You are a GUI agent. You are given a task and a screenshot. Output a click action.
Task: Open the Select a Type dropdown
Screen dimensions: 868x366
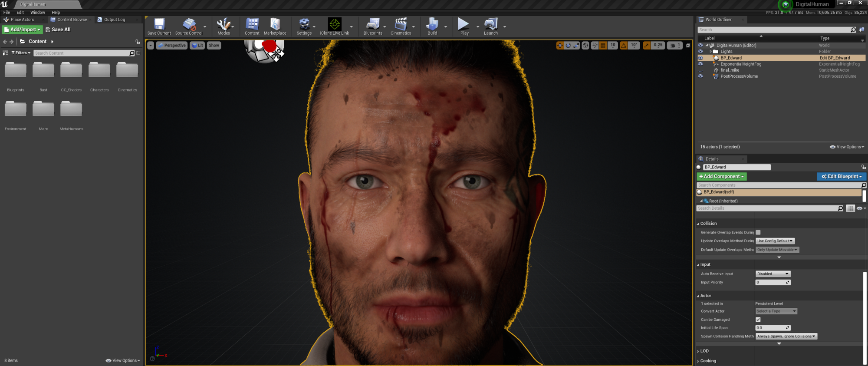click(776, 311)
